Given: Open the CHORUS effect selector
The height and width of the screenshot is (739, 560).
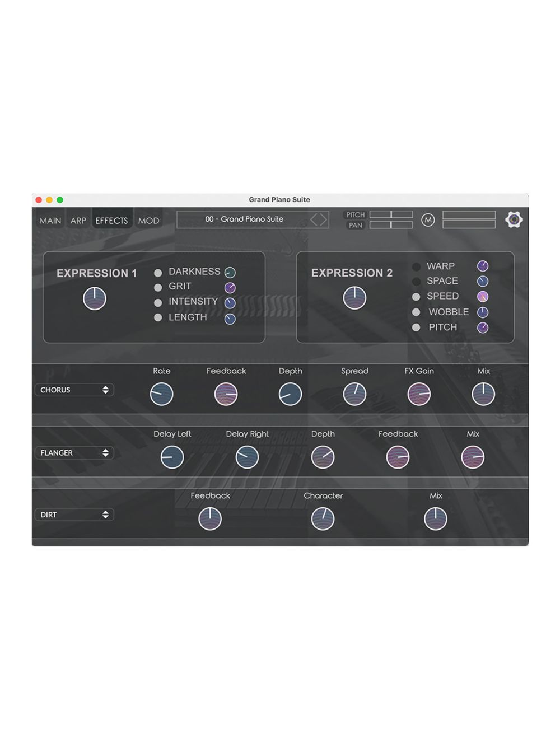Looking at the screenshot, I should (x=73, y=390).
